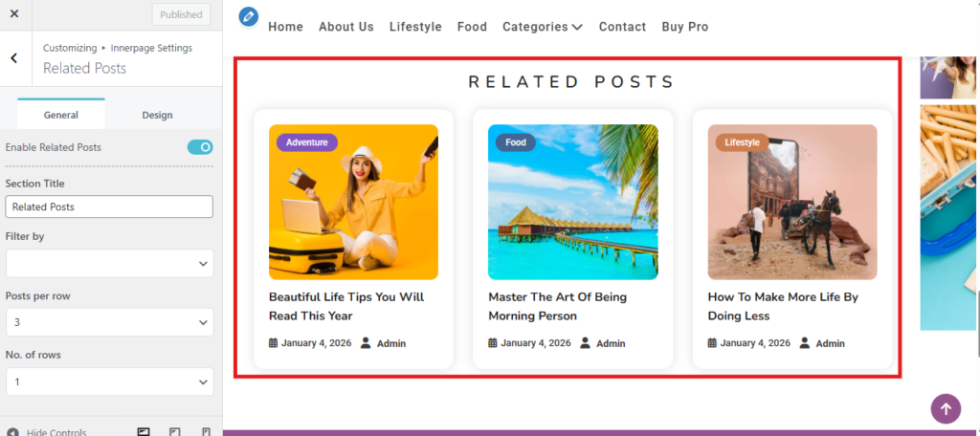Click the Hide Controls collapse arrow icon
The width and height of the screenshot is (980, 436).
tap(12, 432)
